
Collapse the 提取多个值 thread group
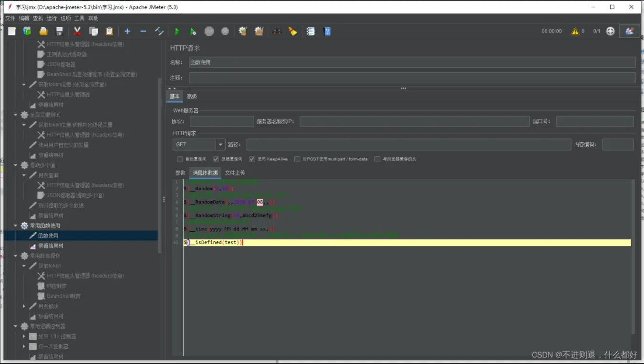(16, 165)
